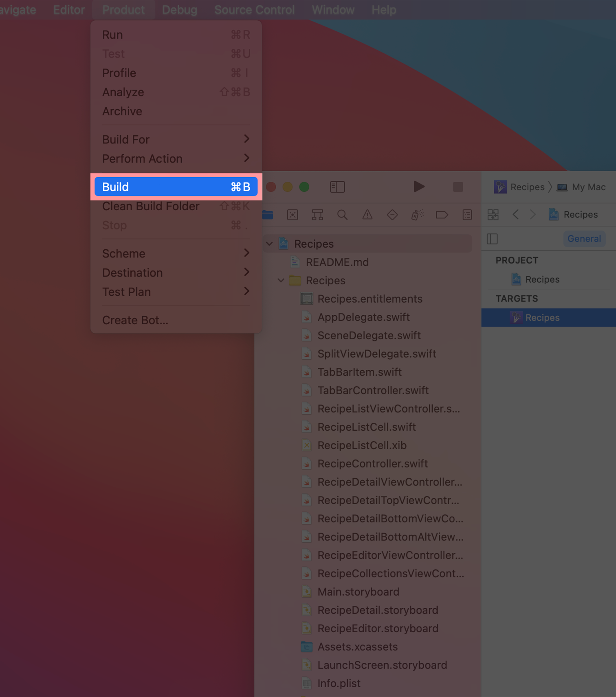Switch to the General tab
Viewport: 616px width, 697px height.
point(584,239)
